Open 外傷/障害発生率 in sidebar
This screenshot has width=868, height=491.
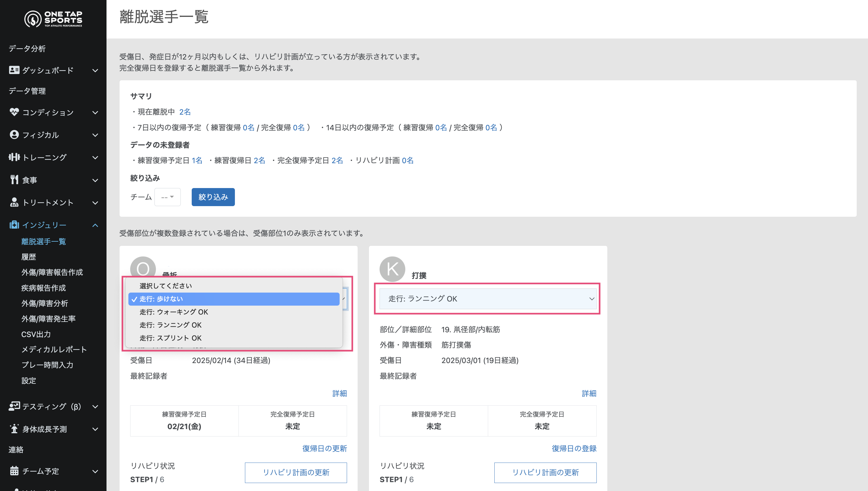pyautogui.click(x=48, y=318)
